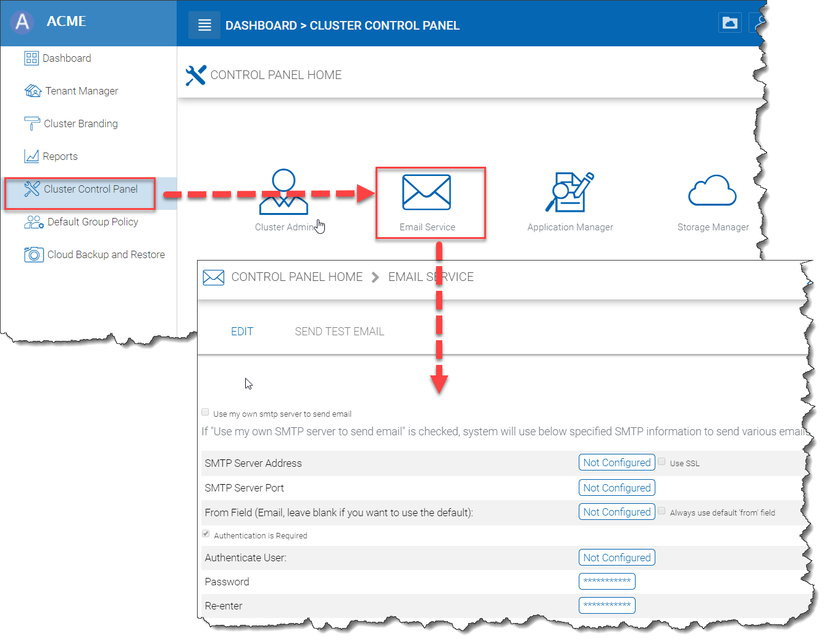Click the Password masked field
The image size is (832, 644).
point(607,581)
